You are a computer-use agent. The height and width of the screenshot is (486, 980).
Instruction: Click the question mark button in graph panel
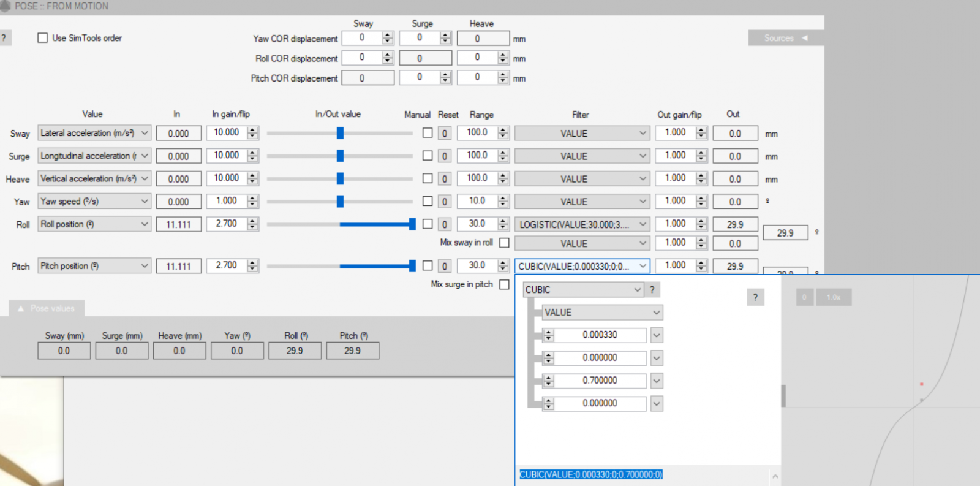tap(755, 298)
